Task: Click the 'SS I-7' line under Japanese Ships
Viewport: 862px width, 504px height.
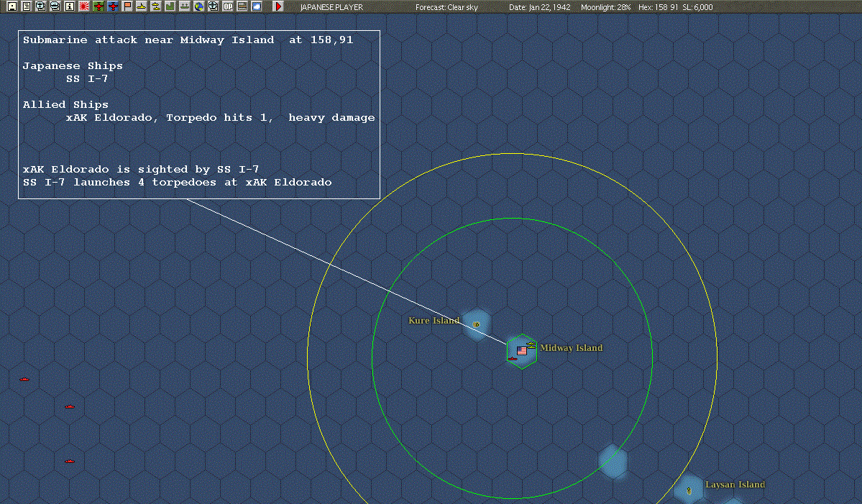Action: [87, 78]
